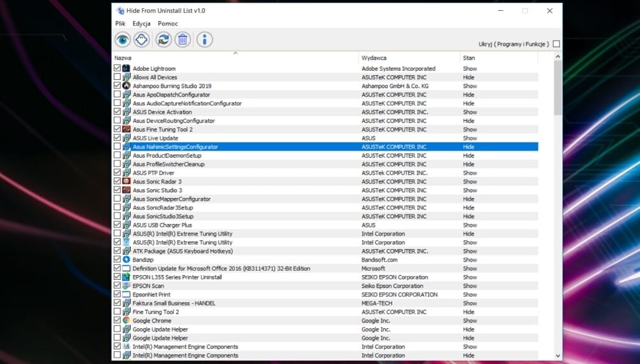Click the refresh list toolbar icon

(x=164, y=40)
